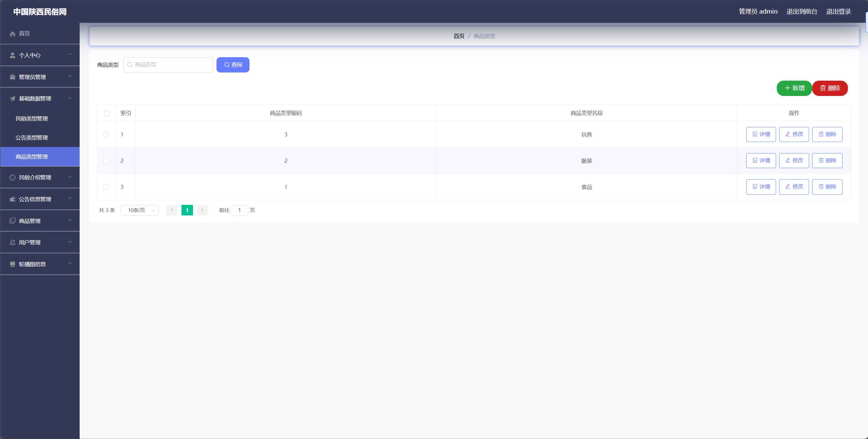The image size is (868, 439).
Task: Click the person icon next to 个人中心
Action: [x=13, y=55]
